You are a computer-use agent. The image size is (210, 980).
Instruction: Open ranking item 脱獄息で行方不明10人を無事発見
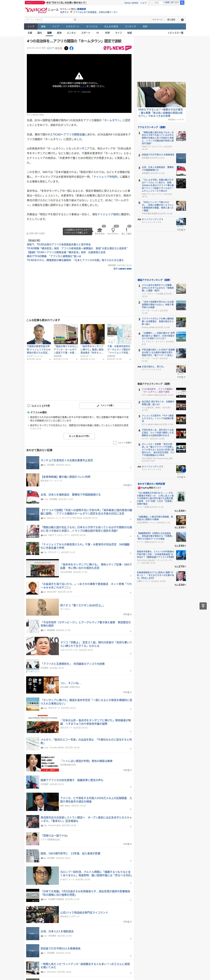(158, 155)
